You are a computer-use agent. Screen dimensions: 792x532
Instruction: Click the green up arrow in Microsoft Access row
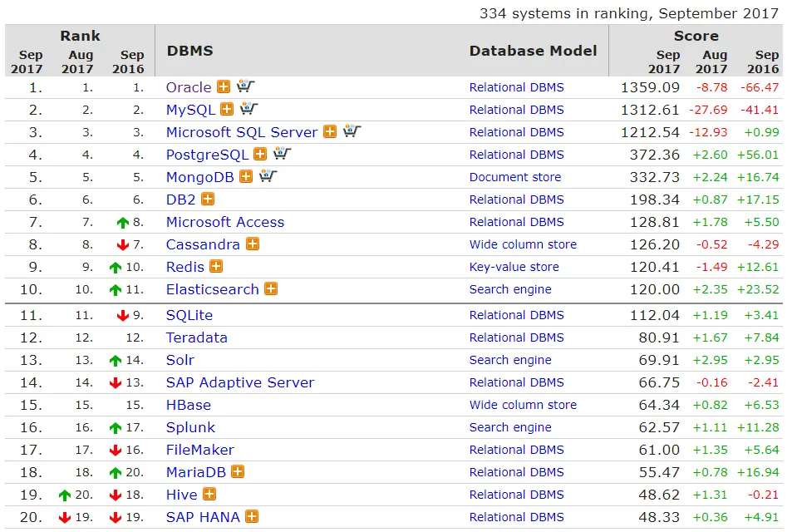123,222
